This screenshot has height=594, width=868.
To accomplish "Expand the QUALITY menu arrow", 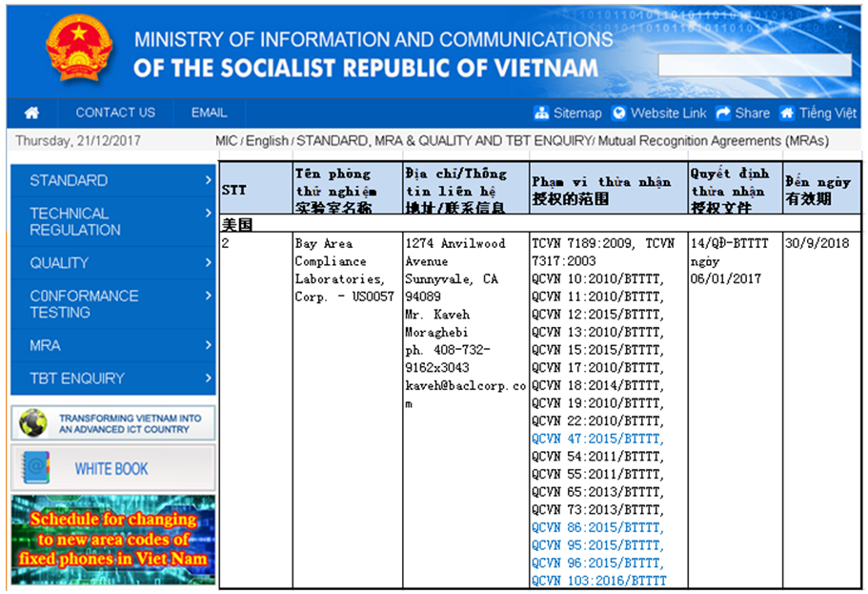I will [x=208, y=262].
